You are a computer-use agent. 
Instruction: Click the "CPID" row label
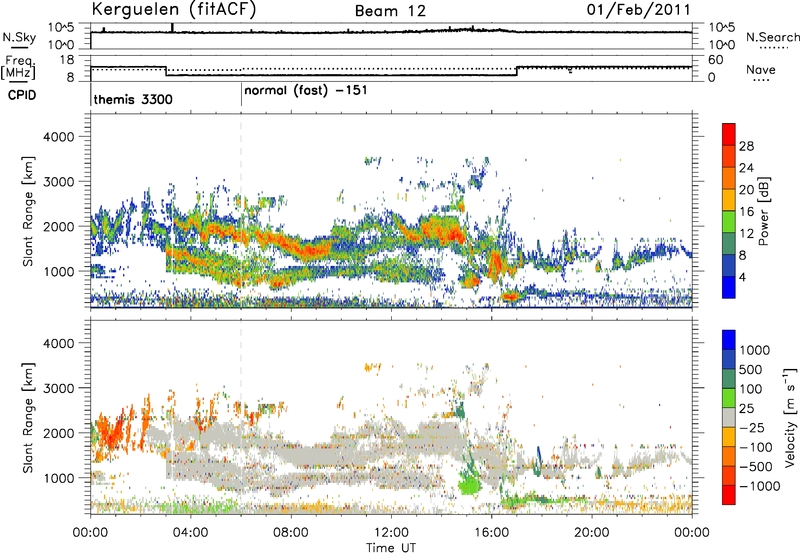(21, 95)
